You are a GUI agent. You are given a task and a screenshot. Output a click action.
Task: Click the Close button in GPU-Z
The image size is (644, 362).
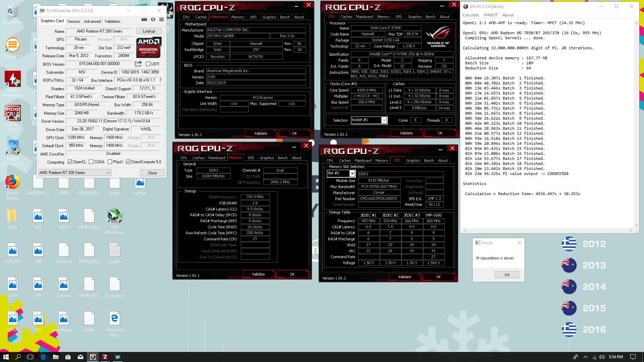pyautogui.click(x=152, y=173)
